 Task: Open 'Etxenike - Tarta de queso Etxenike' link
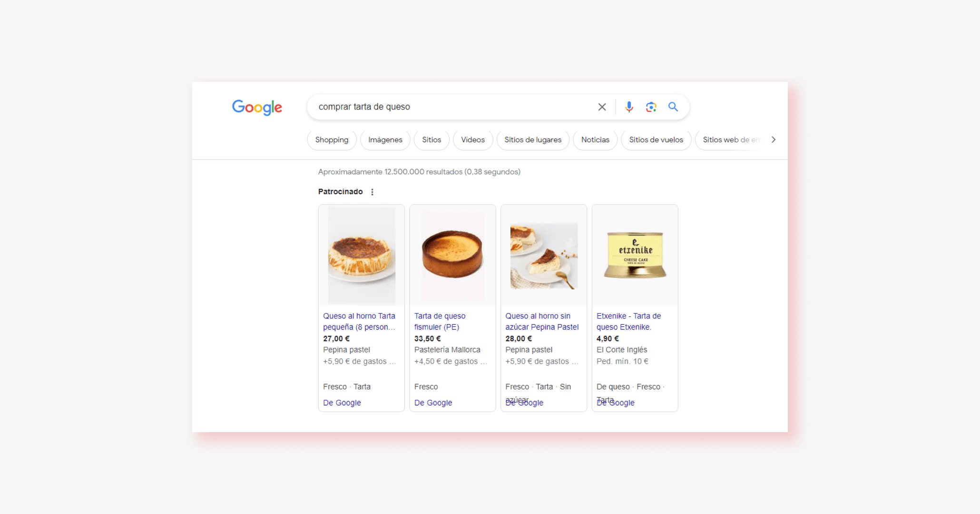click(629, 321)
